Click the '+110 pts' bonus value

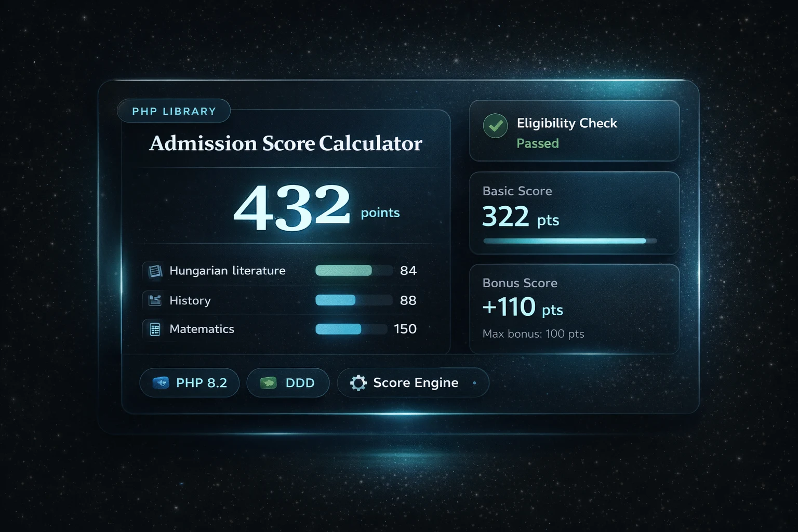(x=523, y=307)
